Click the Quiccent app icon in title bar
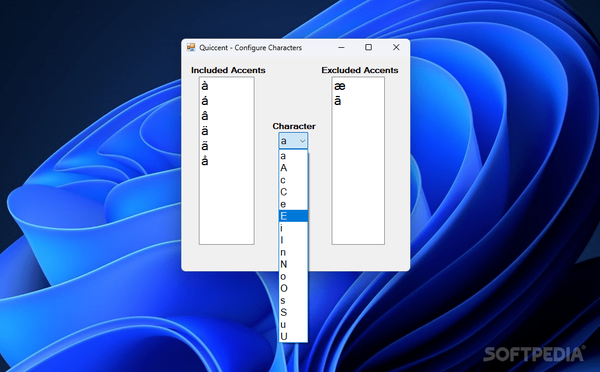The image size is (600, 372). 191,47
